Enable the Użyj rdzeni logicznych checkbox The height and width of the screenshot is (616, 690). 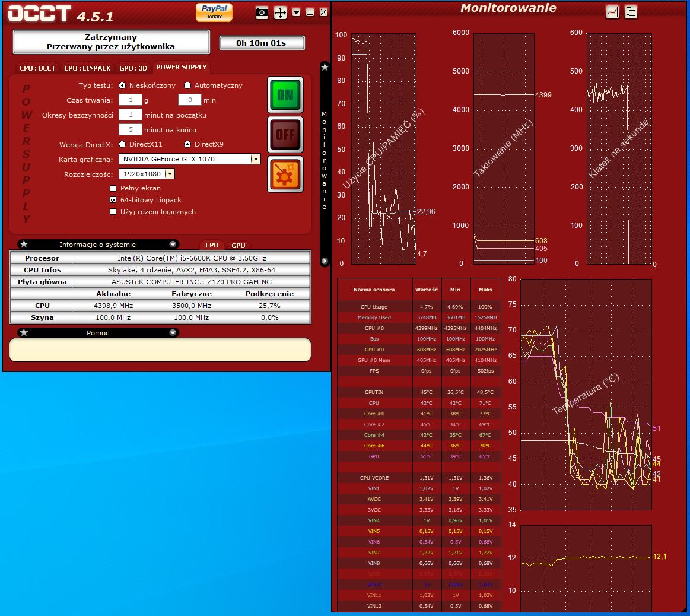click(113, 212)
